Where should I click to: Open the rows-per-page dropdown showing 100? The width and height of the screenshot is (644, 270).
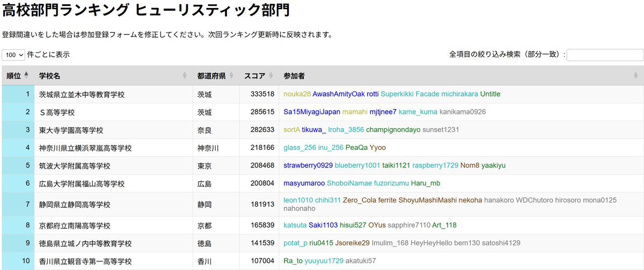(x=13, y=55)
